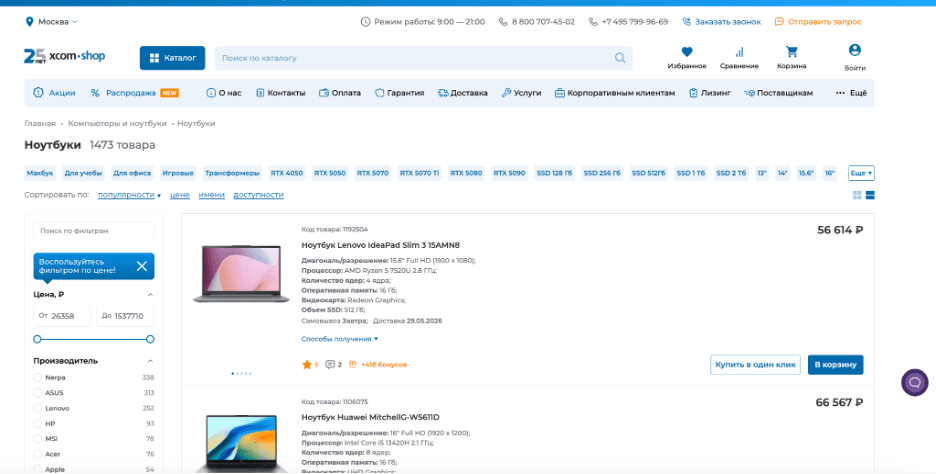Click the Войти user profile icon
This screenshot has width=936, height=474.
[855, 50]
